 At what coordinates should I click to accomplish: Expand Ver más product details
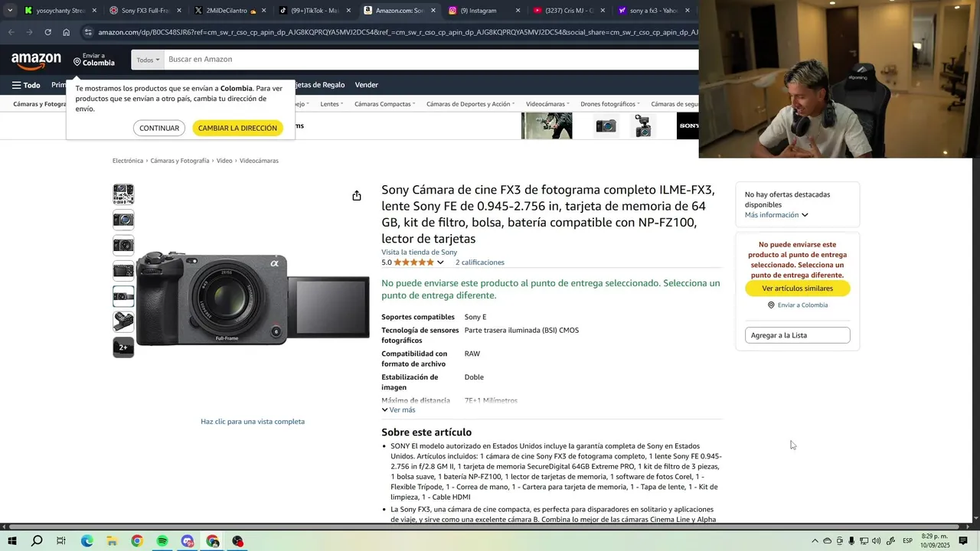(398, 410)
